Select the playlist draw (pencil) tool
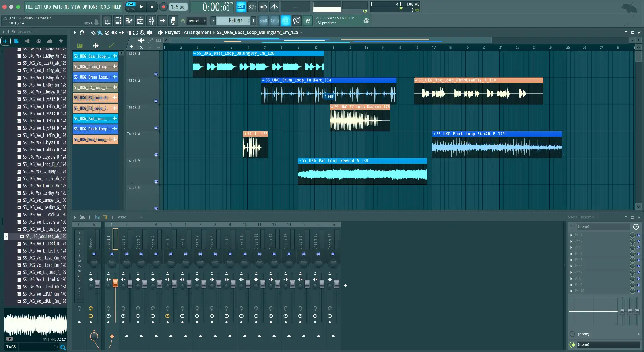This screenshot has width=644, height=352. (x=93, y=33)
